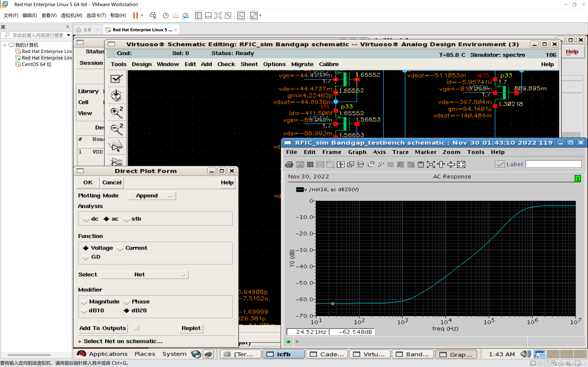Open the Marker menu in waveform window

[426, 152]
